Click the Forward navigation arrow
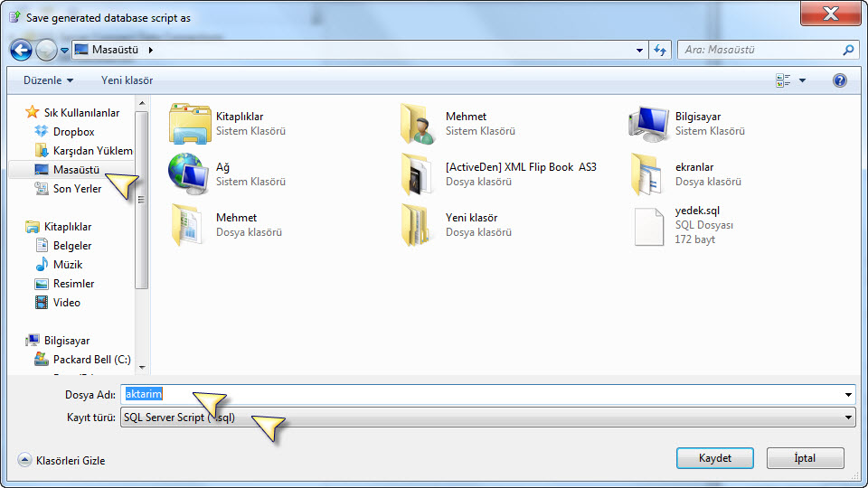The image size is (868, 488). [46, 51]
